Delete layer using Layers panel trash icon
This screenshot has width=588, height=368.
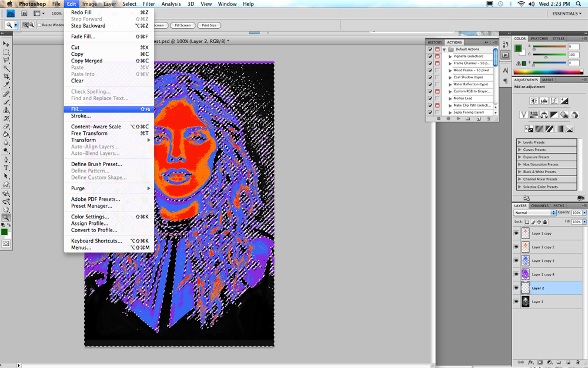(578, 362)
